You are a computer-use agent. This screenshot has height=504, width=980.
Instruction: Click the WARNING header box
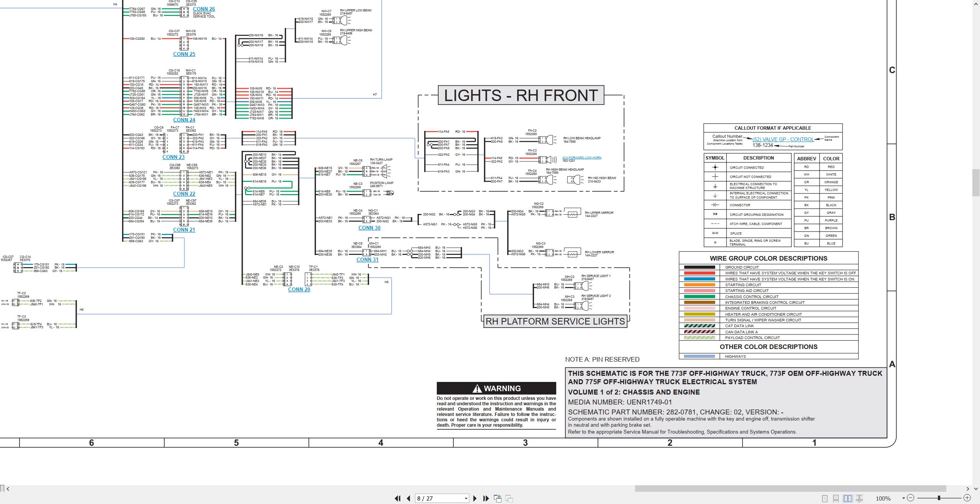point(497,388)
